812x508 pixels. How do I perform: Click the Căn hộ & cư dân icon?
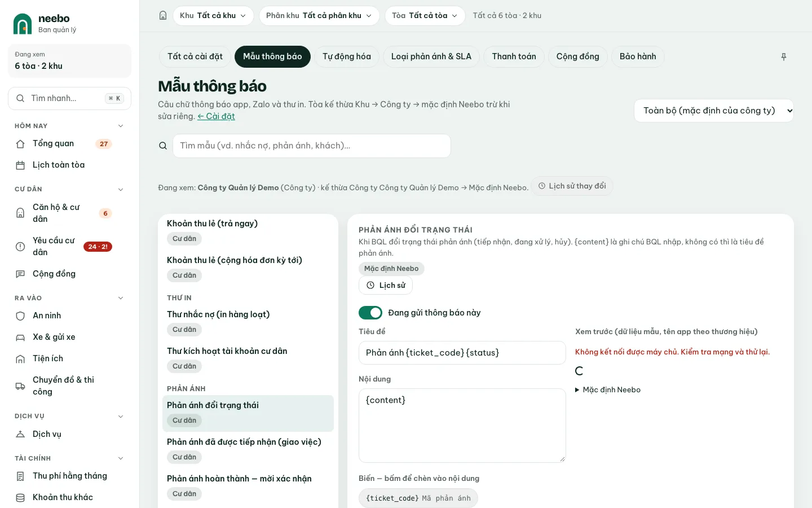click(x=20, y=213)
